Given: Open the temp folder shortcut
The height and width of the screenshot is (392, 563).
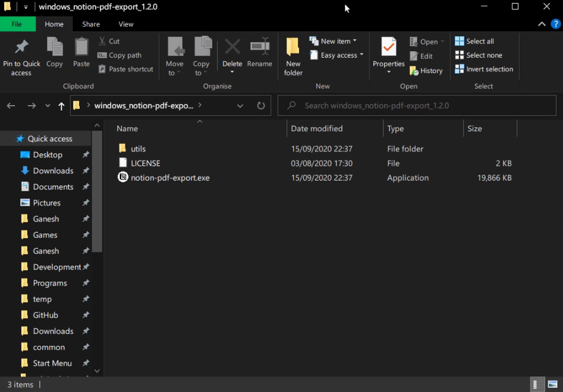Looking at the screenshot, I should tap(42, 299).
